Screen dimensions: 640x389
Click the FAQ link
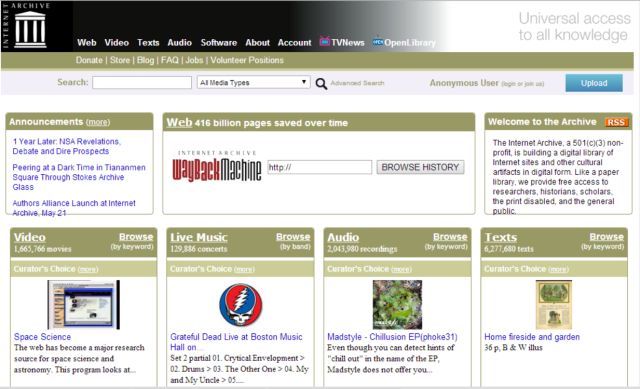pos(170,60)
